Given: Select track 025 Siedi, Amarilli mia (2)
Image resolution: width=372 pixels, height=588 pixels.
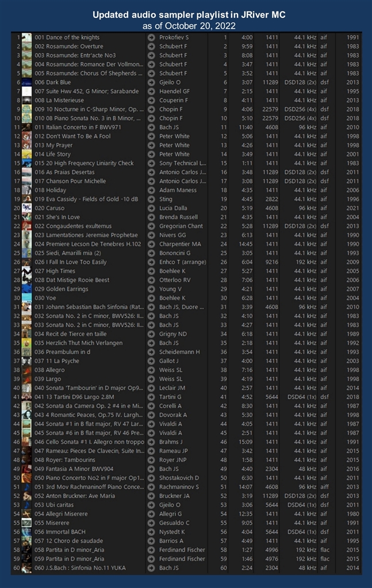Looking at the screenshot, I should coord(68,253).
